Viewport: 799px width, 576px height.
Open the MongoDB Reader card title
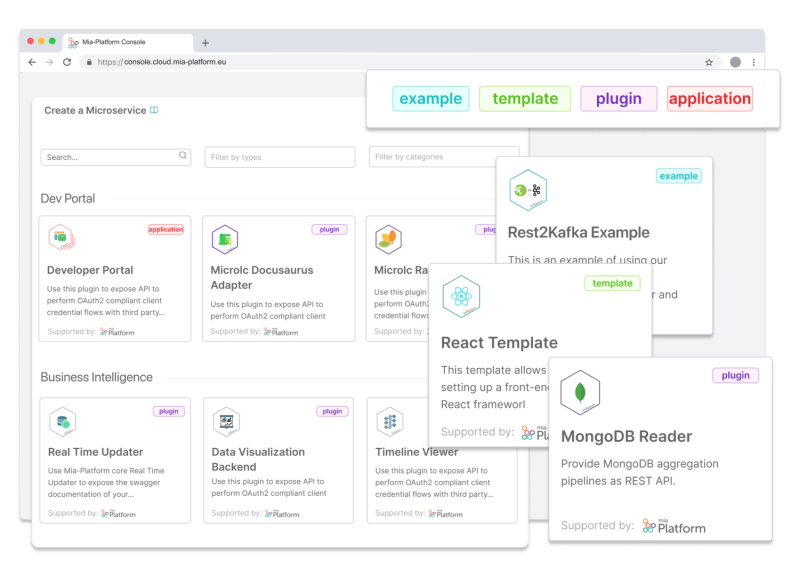tap(626, 436)
